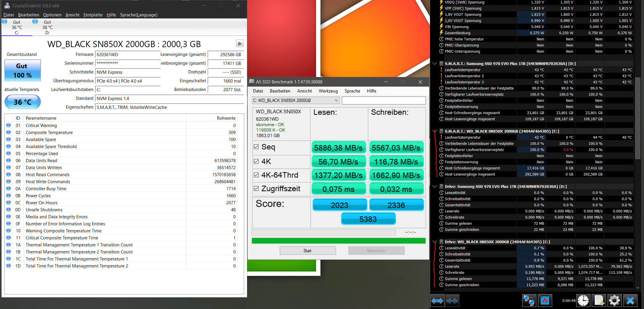Click the Firmware field showing 620361WD
This screenshot has width=644, height=309.
coord(128,55)
